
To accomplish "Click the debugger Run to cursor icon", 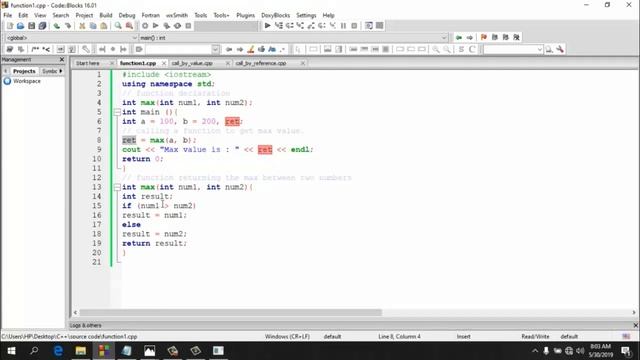I will pos(278,26).
